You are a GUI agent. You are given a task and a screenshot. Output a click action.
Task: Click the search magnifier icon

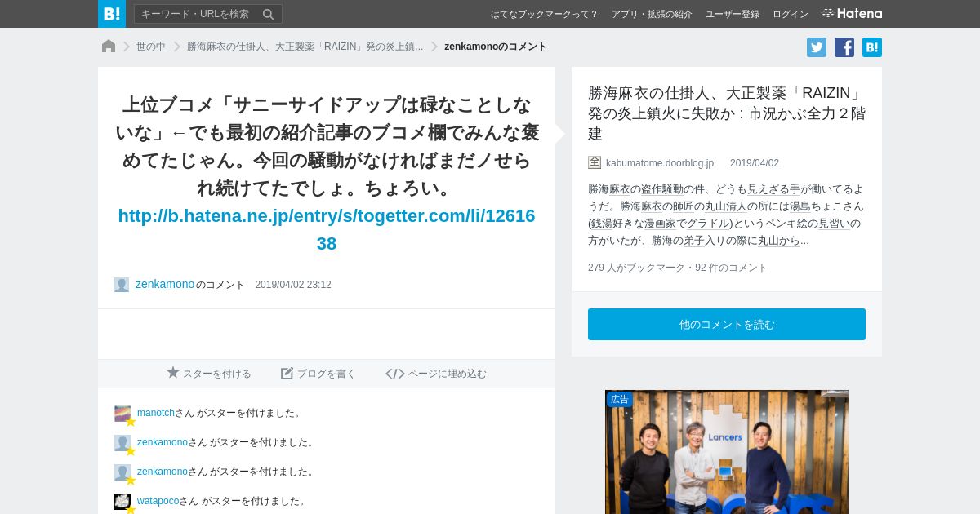pos(269,14)
